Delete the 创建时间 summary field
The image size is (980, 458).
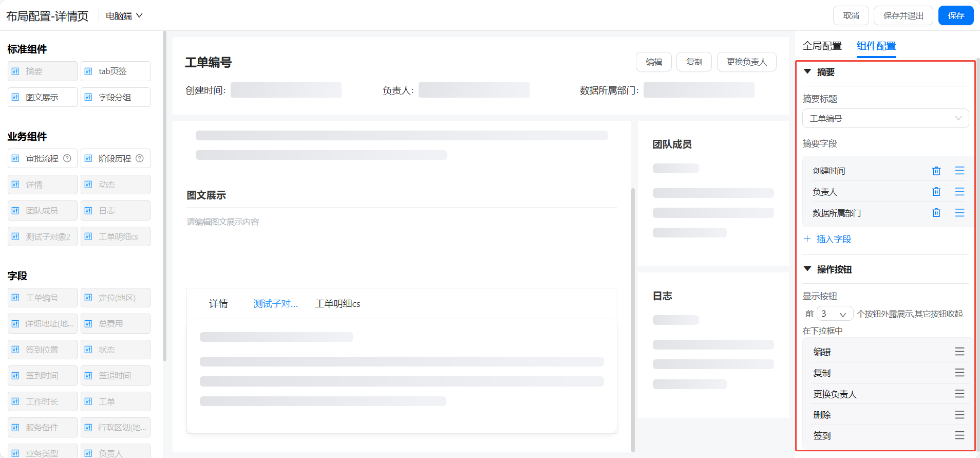pos(936,171)
